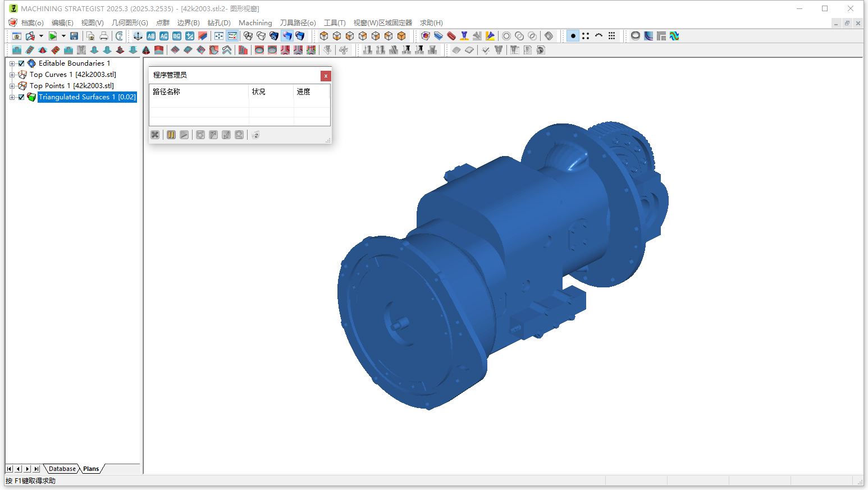The image size is (868, 490).
Task: Click the help question-mark toolbar icon
Action: pyautogui.click(x=119, y=35)
